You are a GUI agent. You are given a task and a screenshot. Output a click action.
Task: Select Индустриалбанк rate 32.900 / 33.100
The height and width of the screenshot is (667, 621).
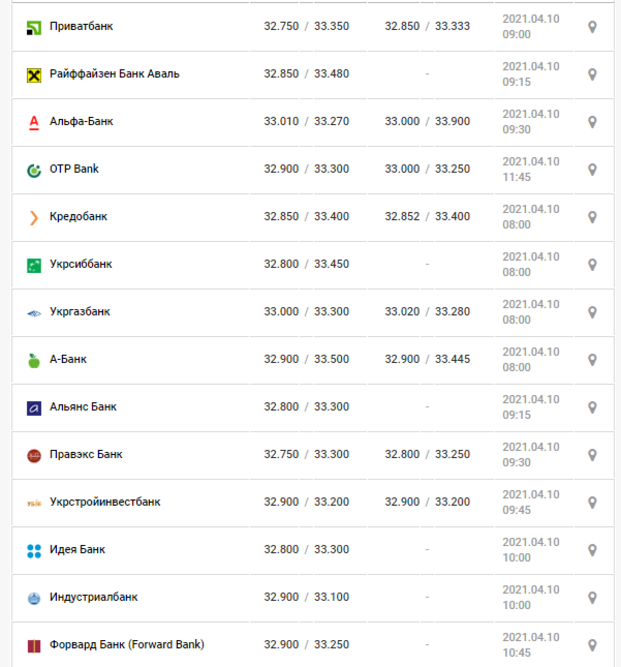tap(306, 597)
